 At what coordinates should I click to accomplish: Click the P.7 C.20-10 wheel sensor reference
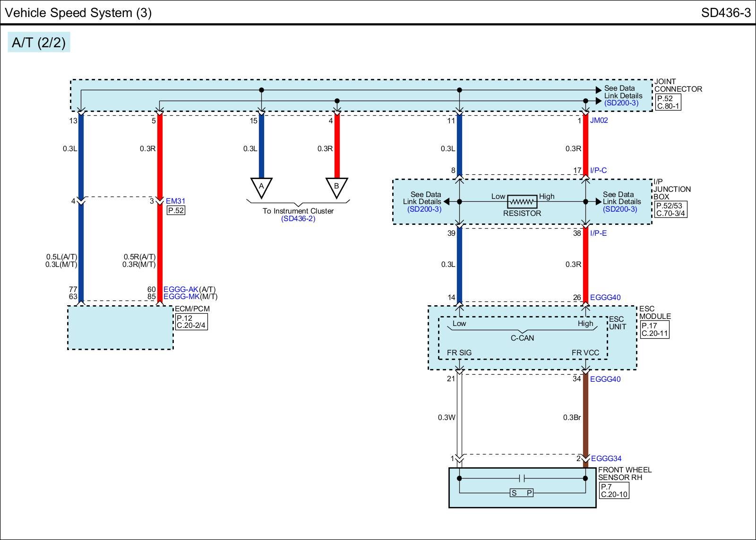pyautogui.click(x=614, y=490)
